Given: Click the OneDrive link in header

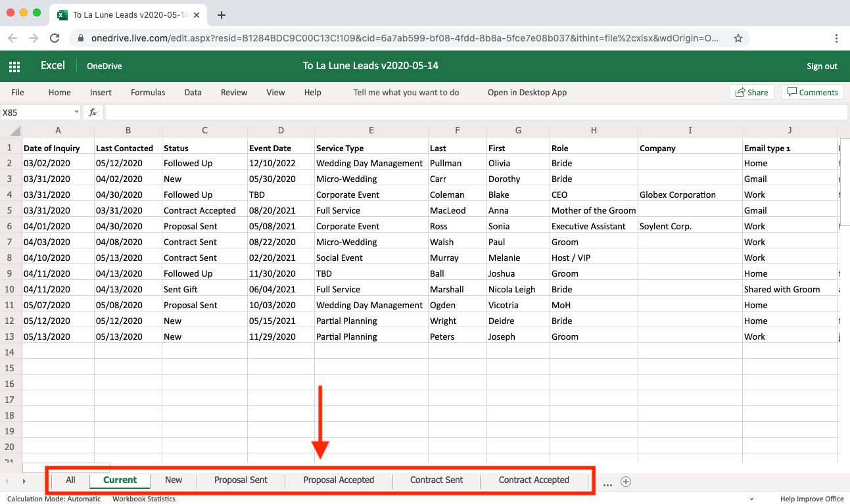Looking at the screenshot, I should pos(105,66).
